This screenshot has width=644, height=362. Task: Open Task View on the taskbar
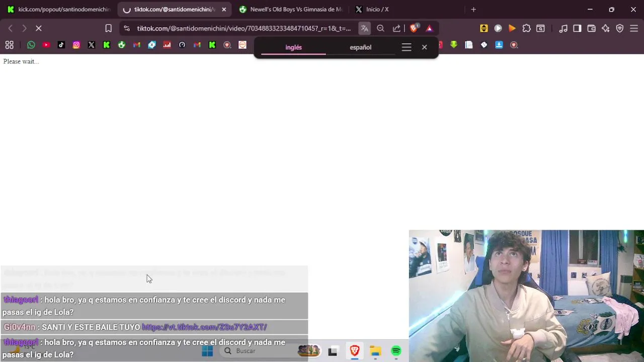pos(333,351)
